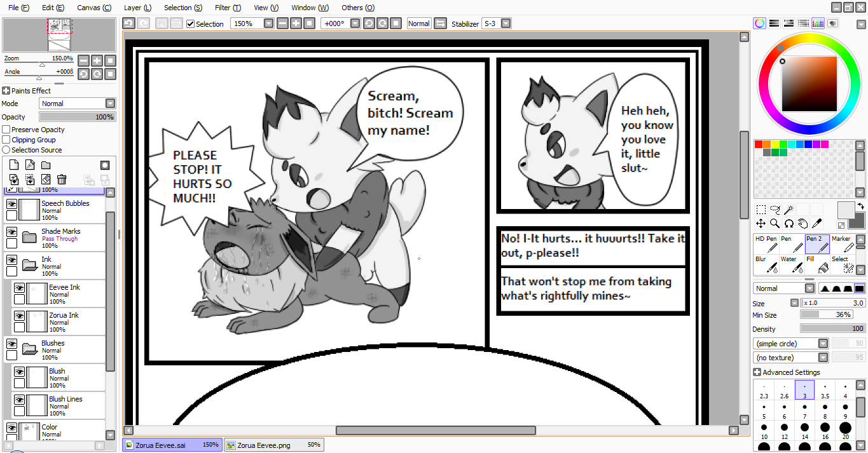Image resolution: width=868 pixels, height=453 pixels.
Task: Create a new linework layer
Action: pyautogui.click(x=30, y=165)
